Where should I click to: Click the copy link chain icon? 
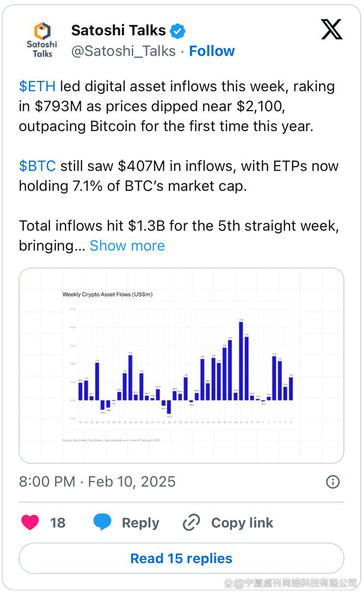coord(192,523)
